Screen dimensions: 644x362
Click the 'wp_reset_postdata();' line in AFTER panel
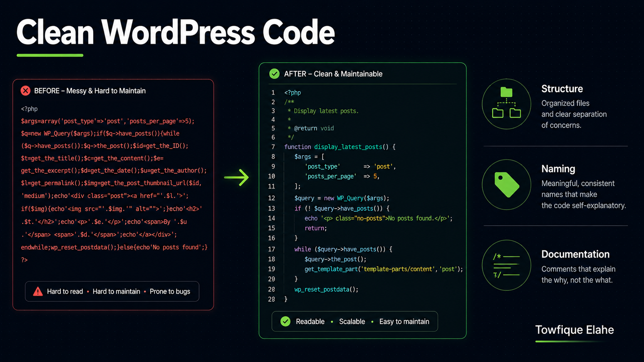[326, 289]
